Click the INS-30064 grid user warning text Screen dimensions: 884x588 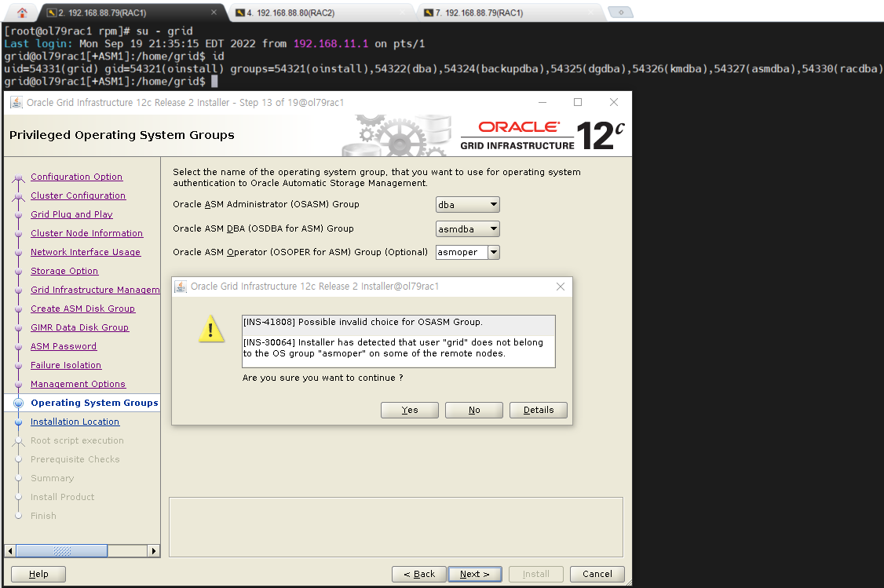click(x=393, y=348)
